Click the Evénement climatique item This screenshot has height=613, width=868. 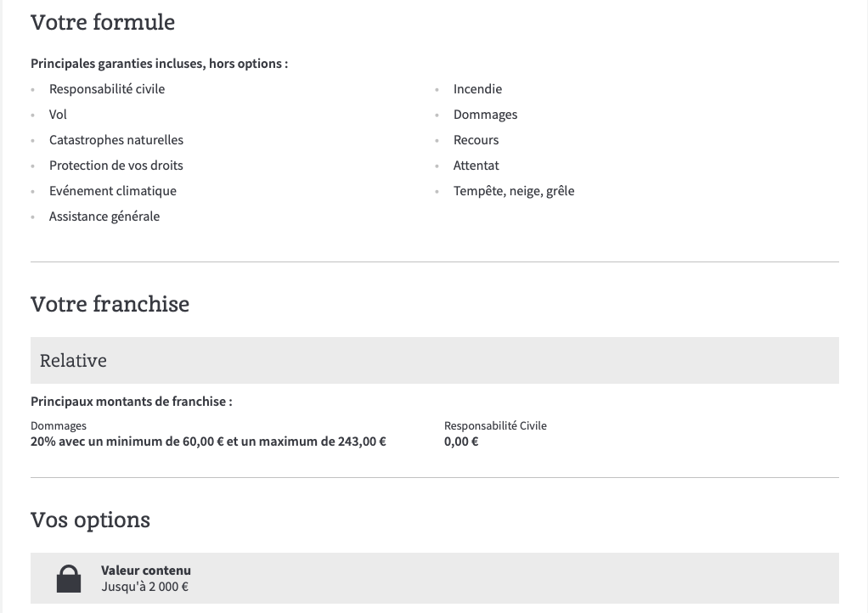(x=113, y=191)
